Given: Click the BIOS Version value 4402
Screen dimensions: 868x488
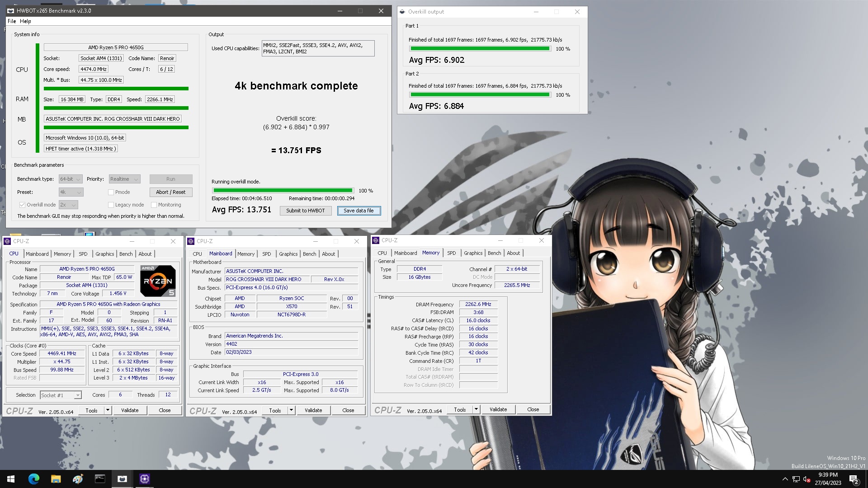Looking at the screenshot, I should pyautogui.click(x=292, y=344).
